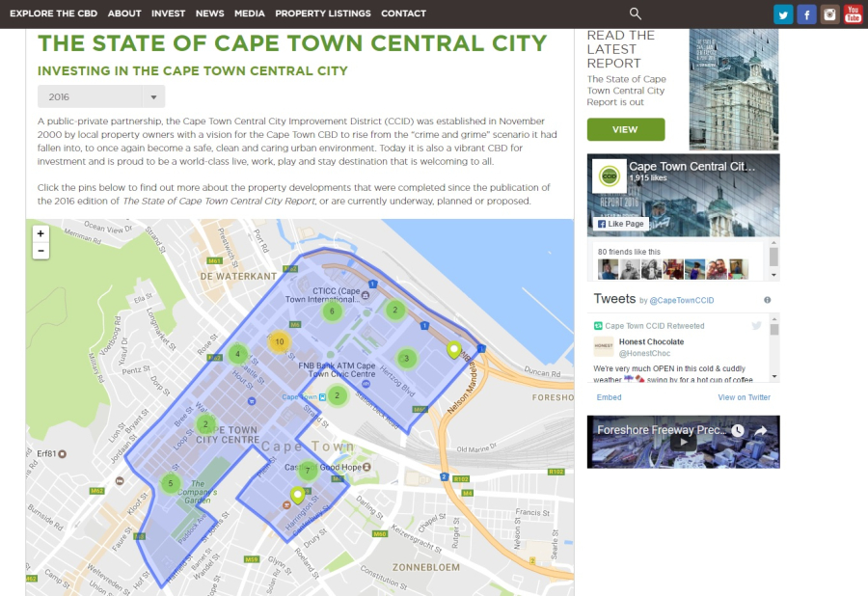Click the report cover thumbnail image
This screenshot has width=868, height=596.
(734, 89)
